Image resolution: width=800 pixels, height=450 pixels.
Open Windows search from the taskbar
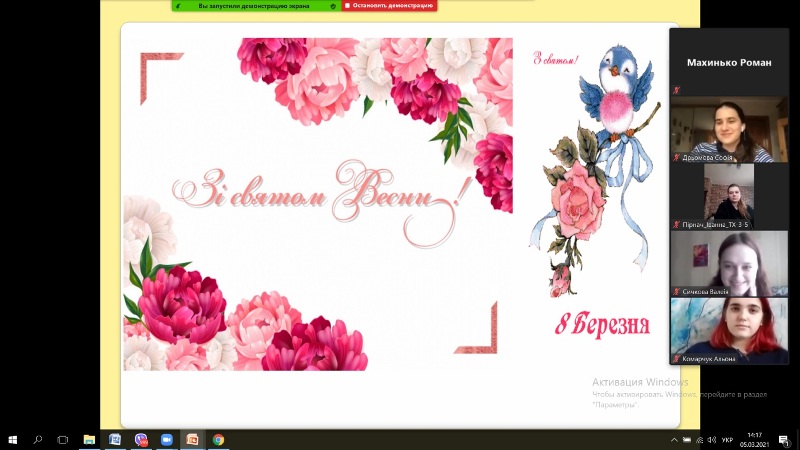(38, 439)
